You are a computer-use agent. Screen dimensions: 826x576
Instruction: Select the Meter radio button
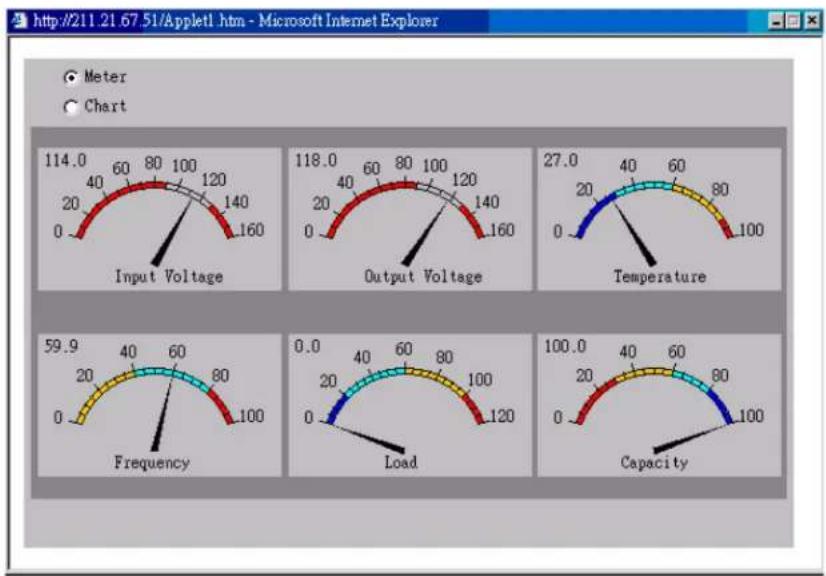(71, 77)
